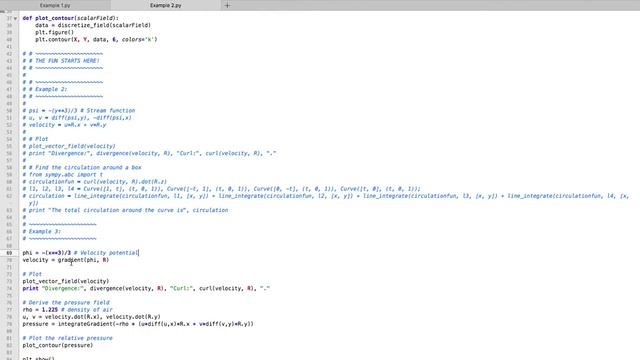640x360 pixels.
Task: Collapse the plot_contour function fold arrow
Action: [x=16, y=18]
